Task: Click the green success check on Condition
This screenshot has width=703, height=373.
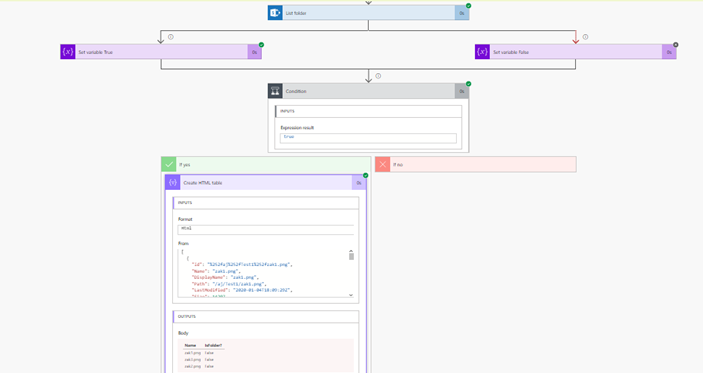Action: 469,84
